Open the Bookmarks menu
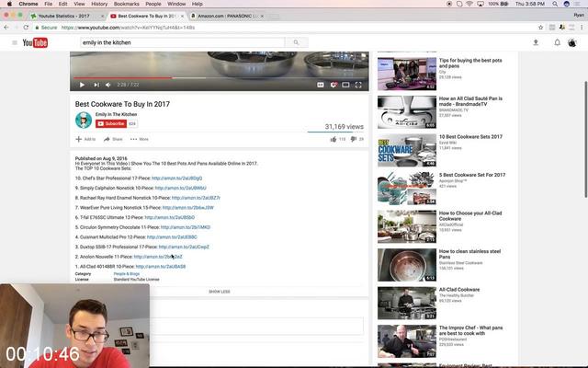588x368 pixels. 127,4
